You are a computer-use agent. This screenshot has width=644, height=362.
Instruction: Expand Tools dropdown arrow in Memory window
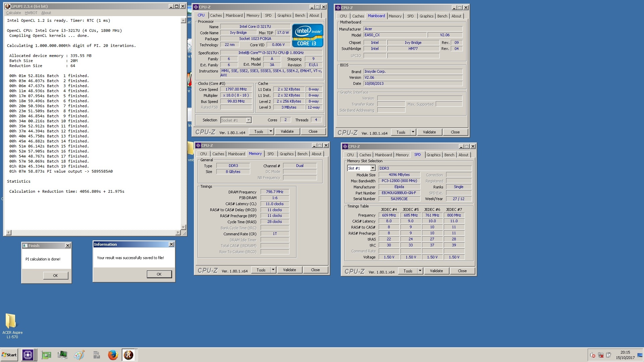tap(273, 270)
